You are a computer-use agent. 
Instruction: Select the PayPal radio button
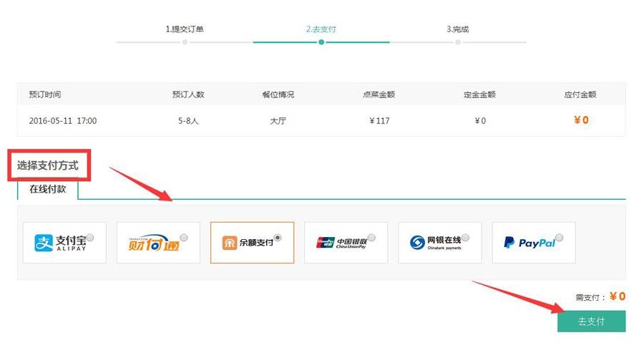point(560,238)
